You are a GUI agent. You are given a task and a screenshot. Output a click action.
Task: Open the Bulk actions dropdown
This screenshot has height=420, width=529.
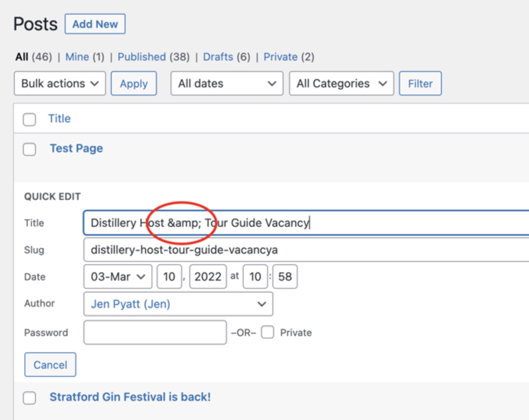click(x=60, y=84)
